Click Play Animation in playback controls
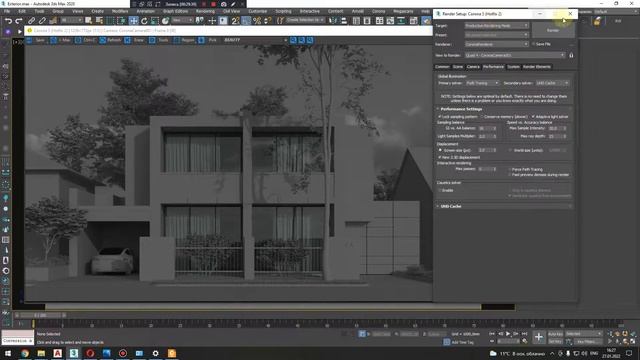640x360 pixels. [x=508, y=334]
